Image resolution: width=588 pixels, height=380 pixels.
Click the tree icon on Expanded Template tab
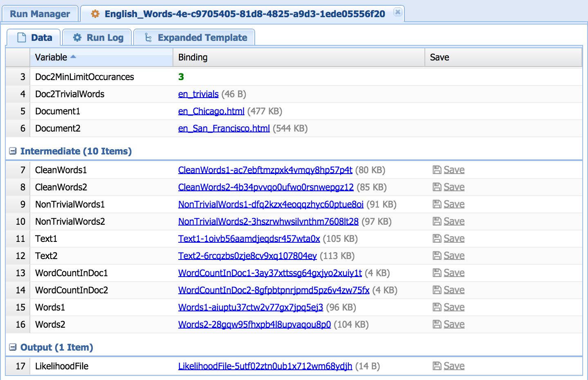(148, 38)
